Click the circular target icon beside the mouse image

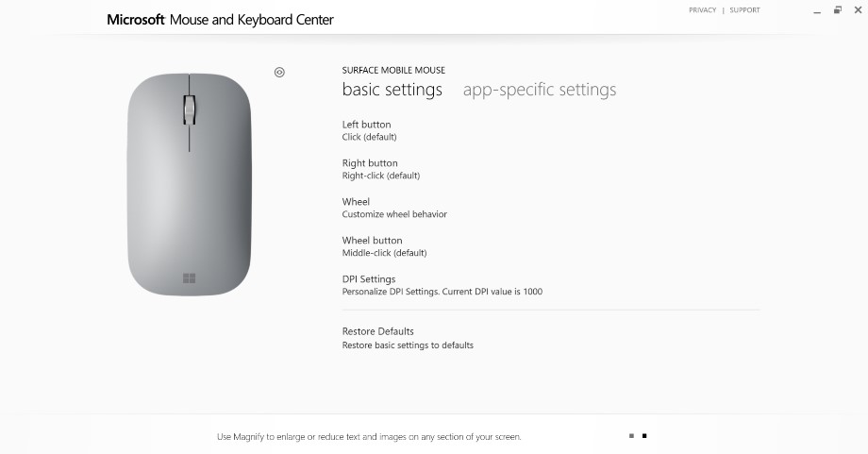[x=279, y=72]
